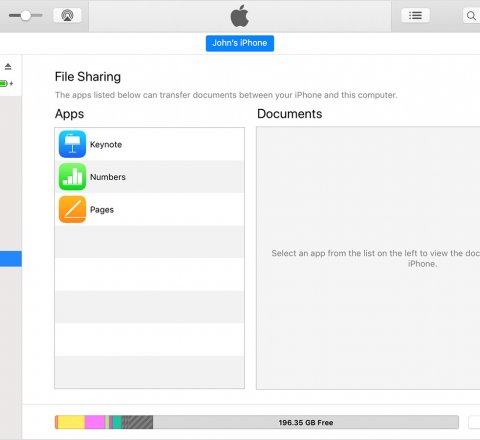Image resolution: width=480 pixels, height=440 pixels.
Task: Click the 196.35 GB Free area
Action: [306, 422]
